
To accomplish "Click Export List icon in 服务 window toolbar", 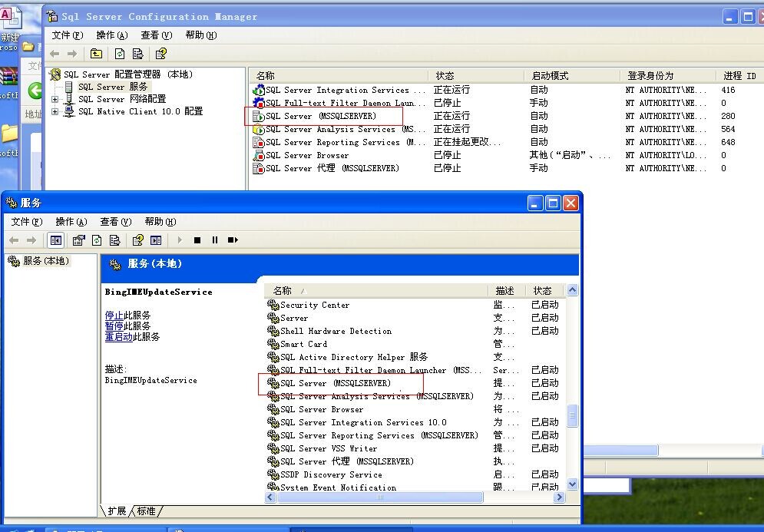I will click(114, 240).
